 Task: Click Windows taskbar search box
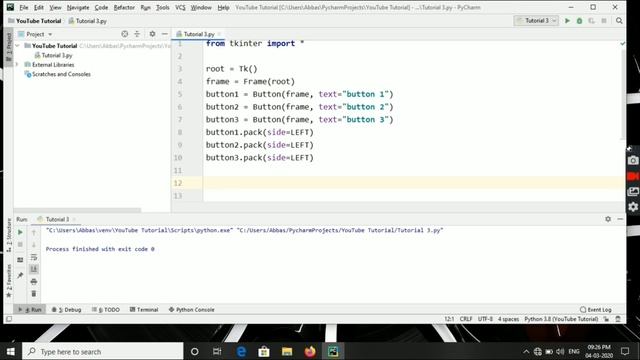(x=102, y=351)
